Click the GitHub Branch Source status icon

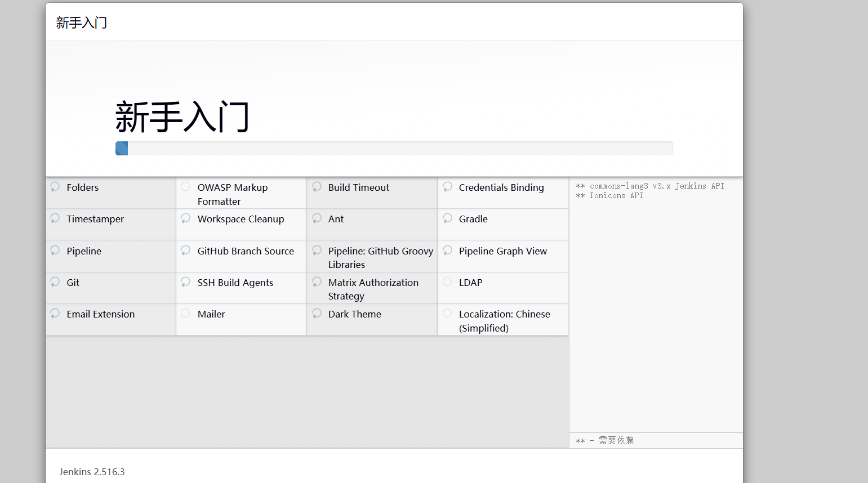click(x=186, y=250)
